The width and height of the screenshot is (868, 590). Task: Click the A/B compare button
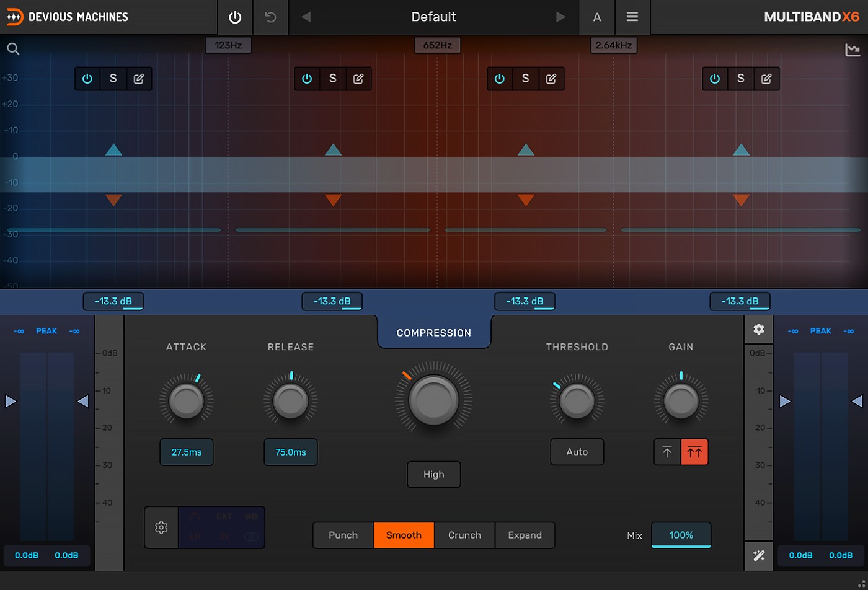[x=596, y=17]
